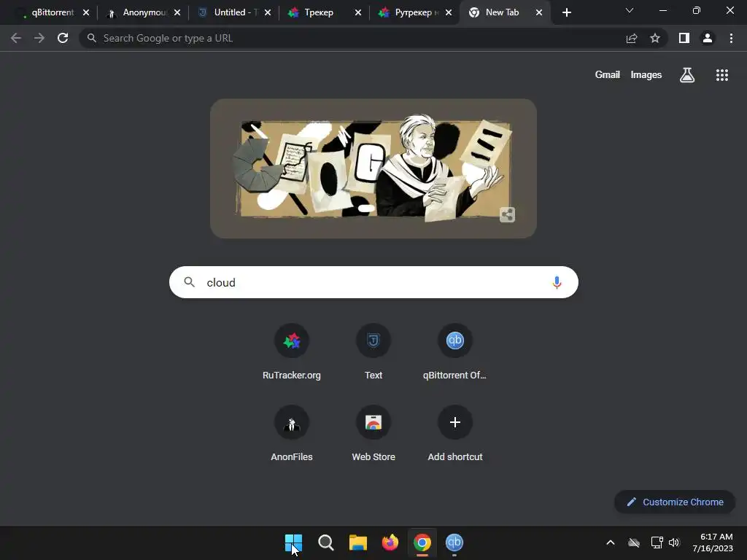Image resolution: width=747 pixels, height=560 pixels.
Task: Bookmark this tab with the star icon
Action: [x=655, y=38]
